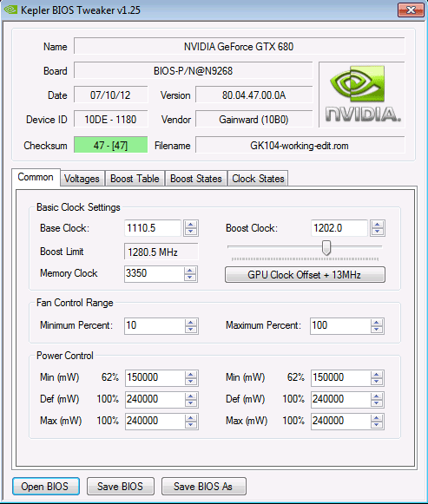The height and width of the screenshot is (504, 428).
Task: Increase right Def (mW) power value
Action: point(377,396)
